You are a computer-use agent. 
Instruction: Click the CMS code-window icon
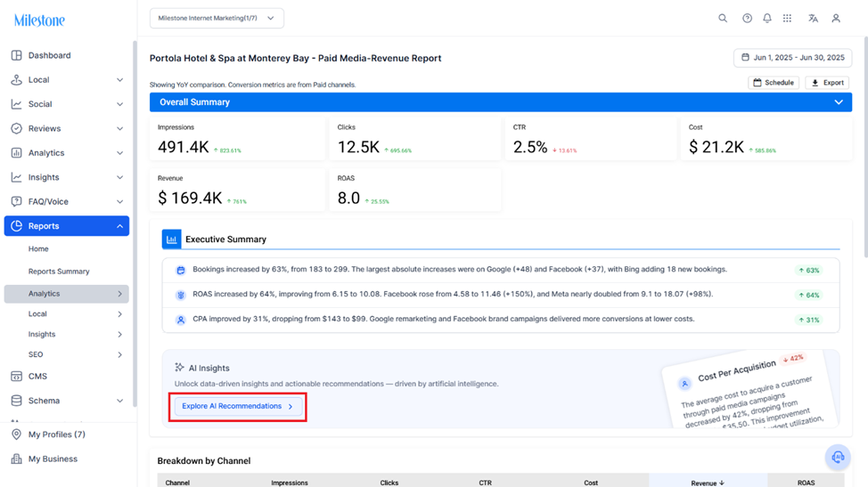pyautogui.click(x=17, y=376)
